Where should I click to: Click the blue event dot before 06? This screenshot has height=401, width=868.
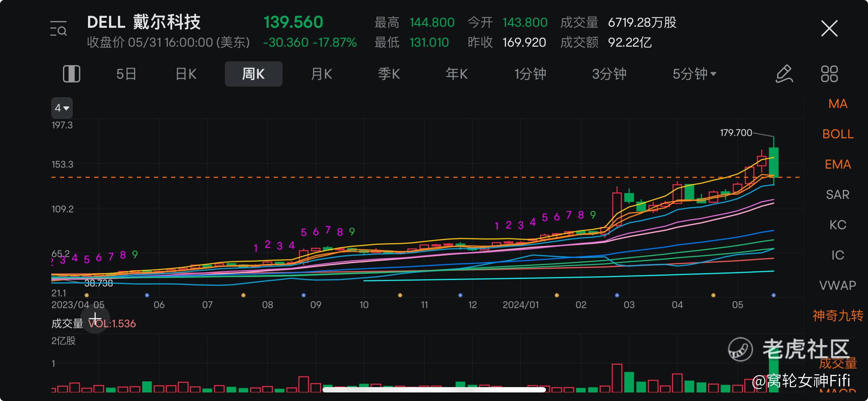point(147,295)
